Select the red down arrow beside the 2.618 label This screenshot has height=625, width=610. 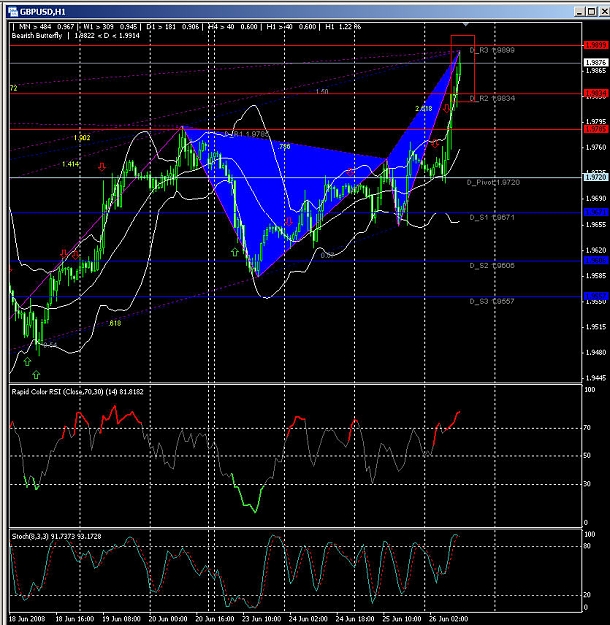click(447, 109)
